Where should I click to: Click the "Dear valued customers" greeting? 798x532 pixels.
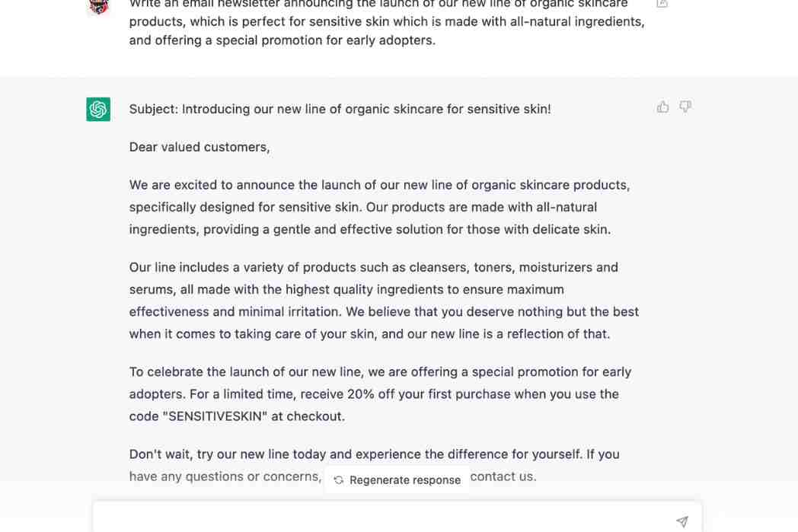[x=199, y=146]
